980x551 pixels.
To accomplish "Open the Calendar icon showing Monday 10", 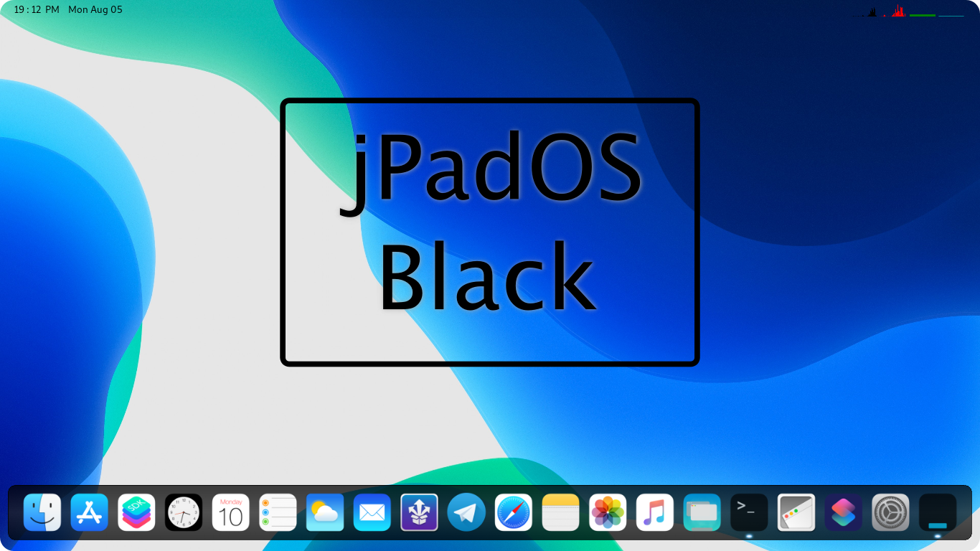I will [x=231, y=512].
